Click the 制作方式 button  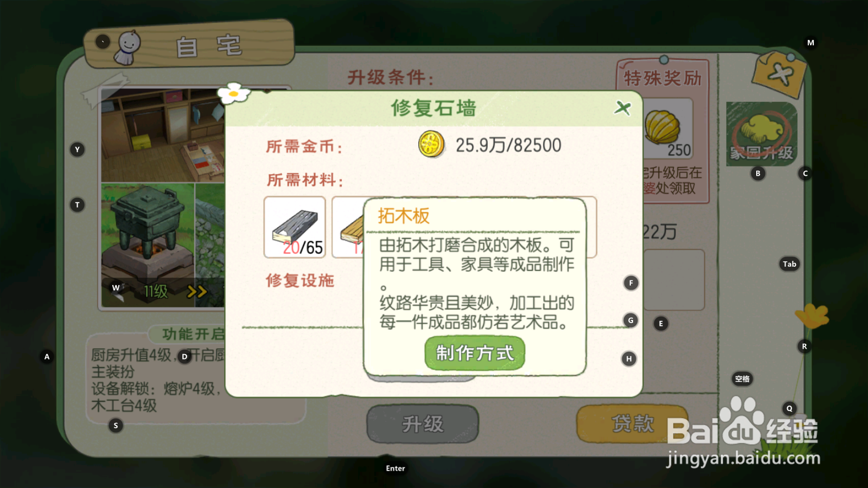coord(475,353)
